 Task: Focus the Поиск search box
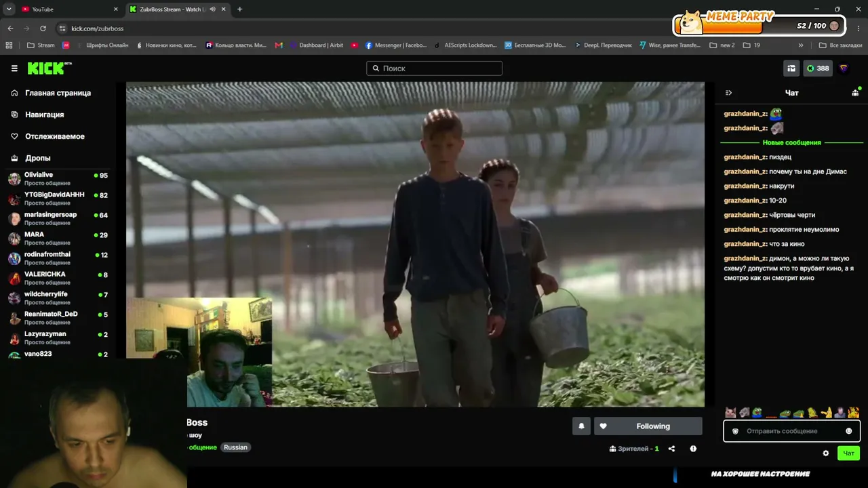[x=434, y=68]
